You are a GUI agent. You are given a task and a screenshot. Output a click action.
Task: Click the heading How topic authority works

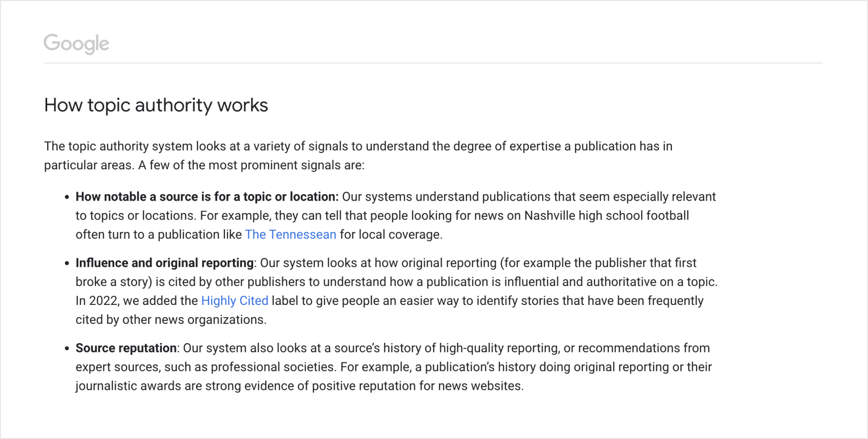pyautogui.click(x=156, y=105)
